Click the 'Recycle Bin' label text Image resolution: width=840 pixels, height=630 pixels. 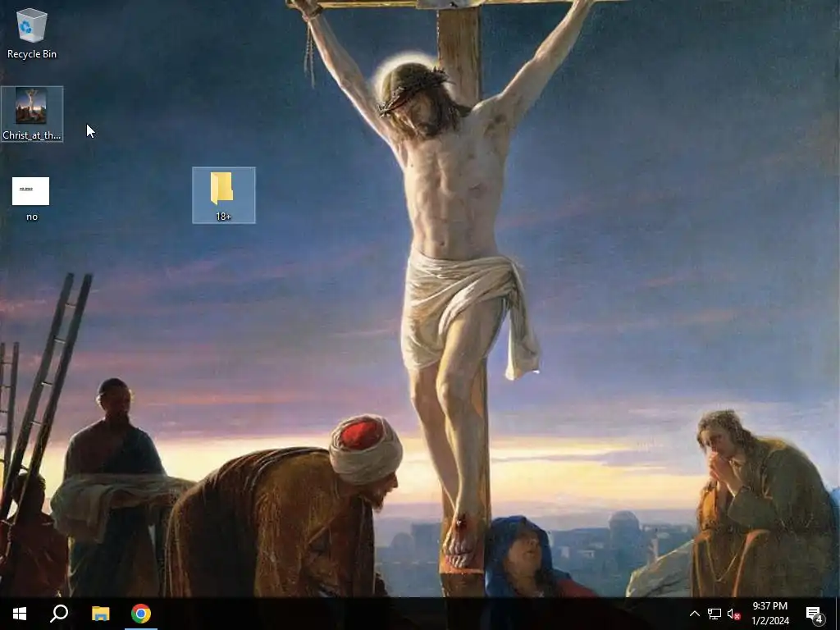point(32,54)
